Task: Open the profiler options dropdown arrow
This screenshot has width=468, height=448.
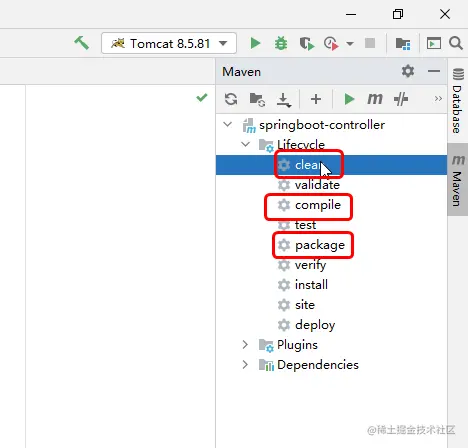Action: 350,44
